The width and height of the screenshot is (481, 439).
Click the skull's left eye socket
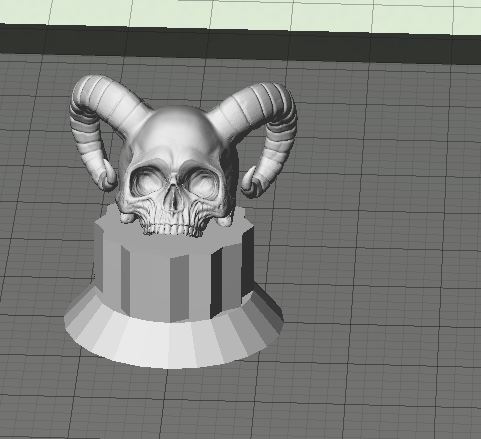(145, 181)
